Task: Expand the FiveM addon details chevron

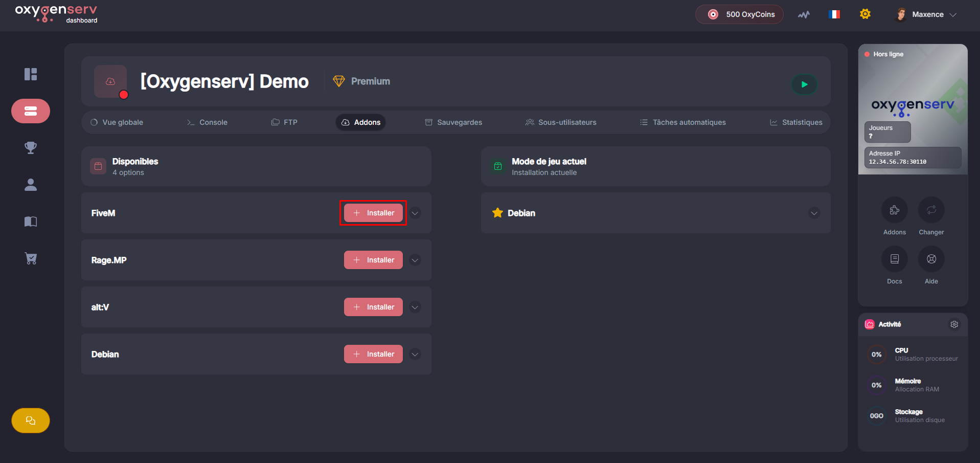Action: [415, 213]
